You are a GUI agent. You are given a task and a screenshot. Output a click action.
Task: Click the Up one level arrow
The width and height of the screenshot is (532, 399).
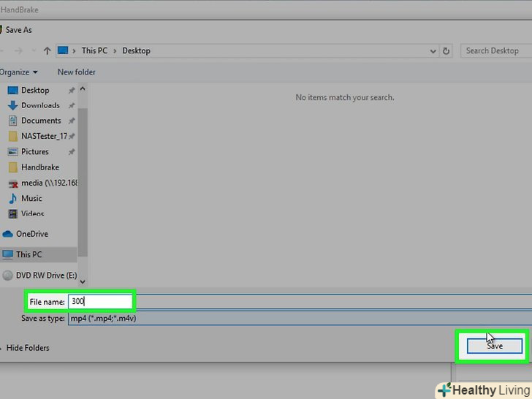click(47, 51)
